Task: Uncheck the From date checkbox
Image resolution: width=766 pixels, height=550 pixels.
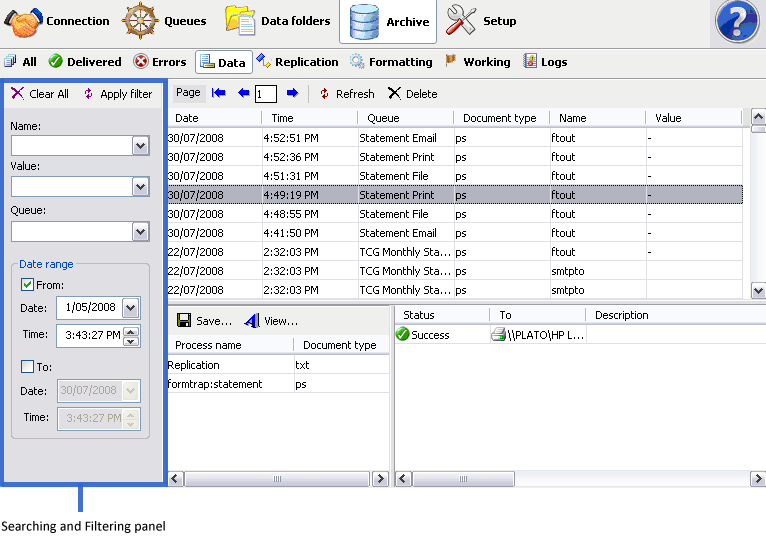Action: tap(27, 285)
